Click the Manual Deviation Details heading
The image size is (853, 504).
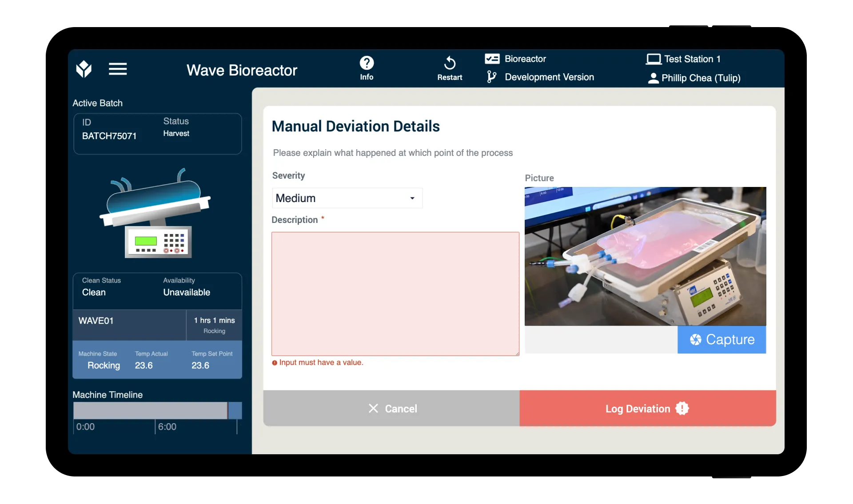pyautogui.click(x=355, y=127)
